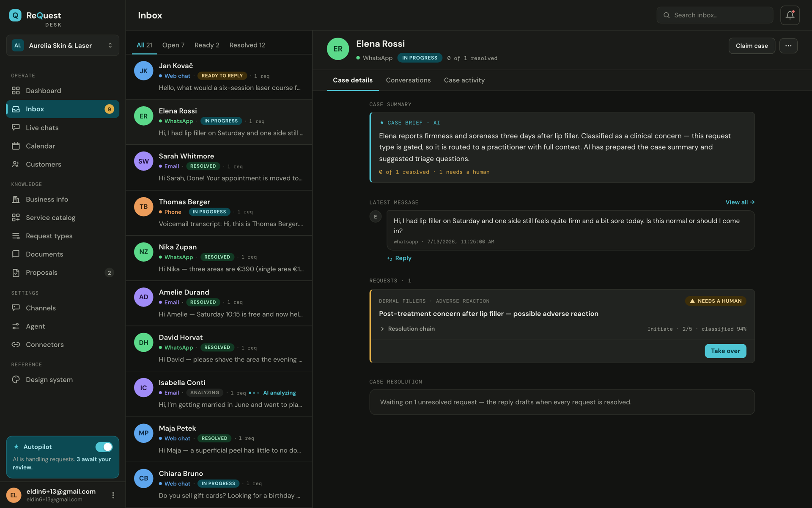Open the more options ellipsis beside Claim case
Screen dimensions: 812x508
tap(788, 46)
